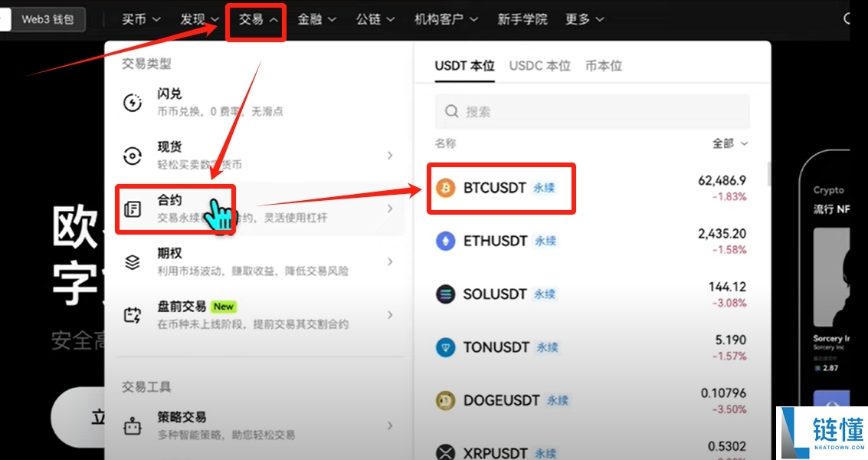Click BTC price 62,486.9

tap(722, 180)
